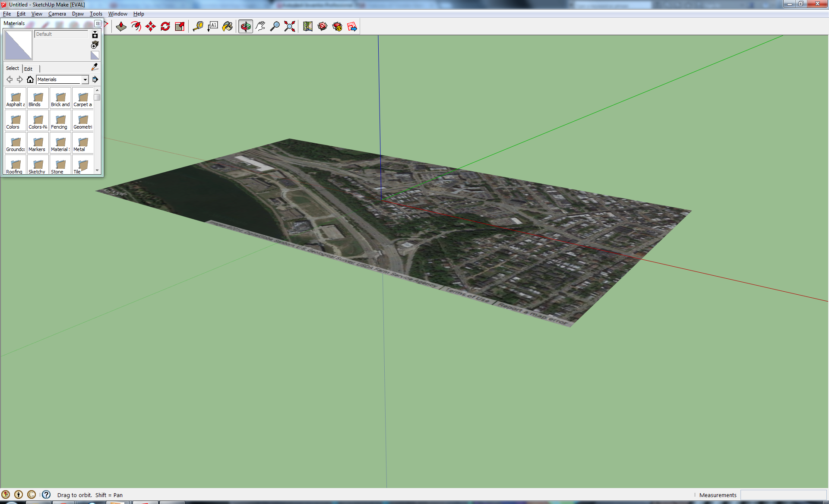Open the Materials Details flyout arrow
The width and height of the screenshot is (829, 504).
(x=95, y=79)
